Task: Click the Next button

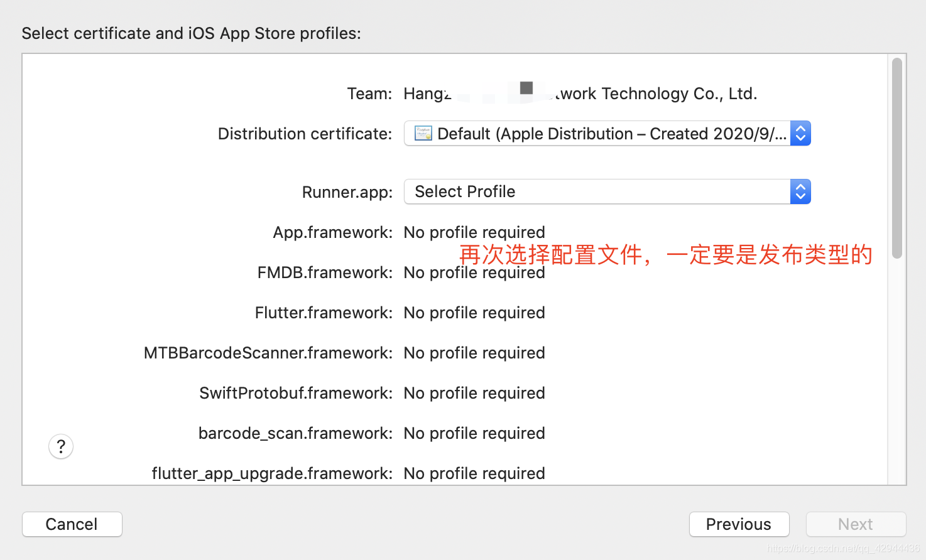Action: pyautogui.click(x=856, y=524)
